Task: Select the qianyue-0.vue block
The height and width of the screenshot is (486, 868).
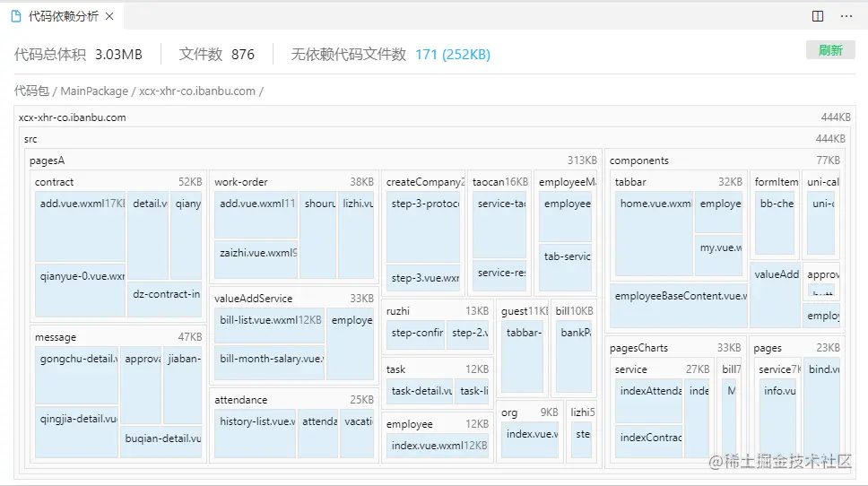Action: coord(81,290)
